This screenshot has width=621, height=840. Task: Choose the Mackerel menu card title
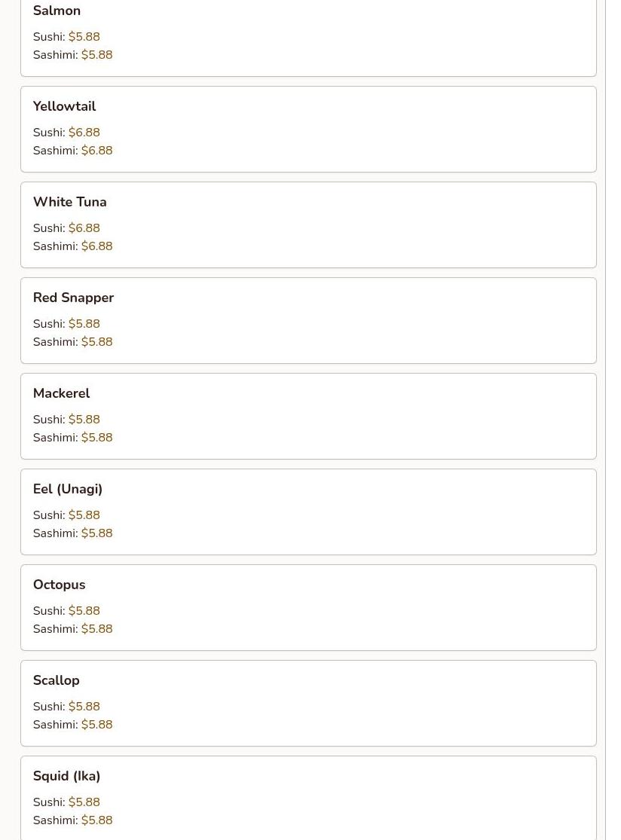62,393
